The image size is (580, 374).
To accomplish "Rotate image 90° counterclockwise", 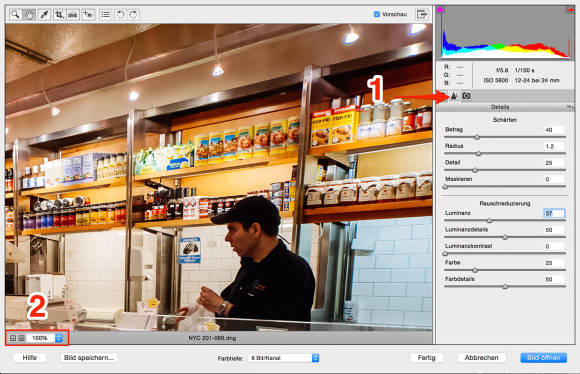I will point(120,14).
